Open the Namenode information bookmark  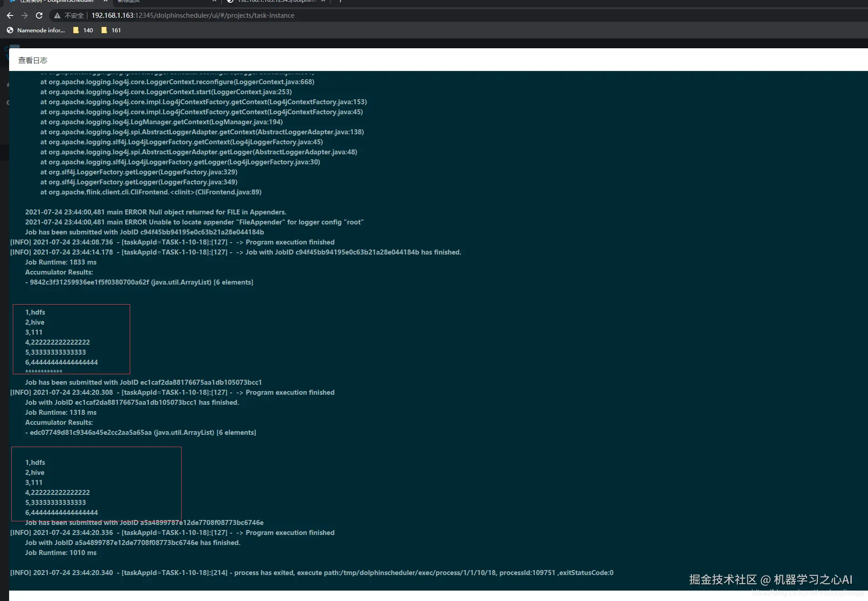pyautogui.click(x=36, y=30)
